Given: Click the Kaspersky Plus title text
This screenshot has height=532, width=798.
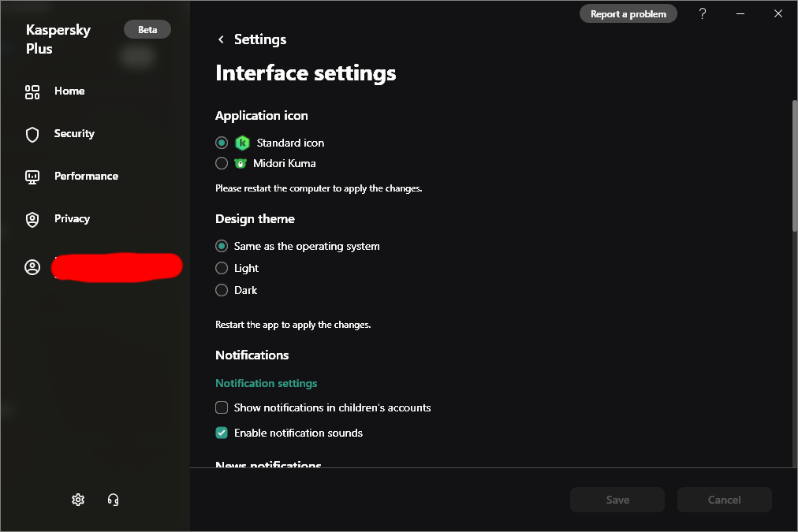Looking at the screenshot, I should tap(58, 39).
